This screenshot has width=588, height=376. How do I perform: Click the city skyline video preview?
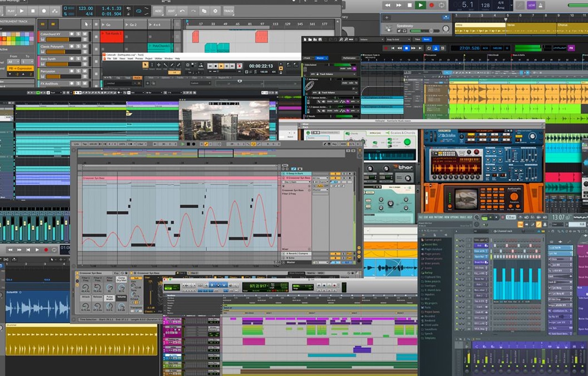click(x=224, y=121)
